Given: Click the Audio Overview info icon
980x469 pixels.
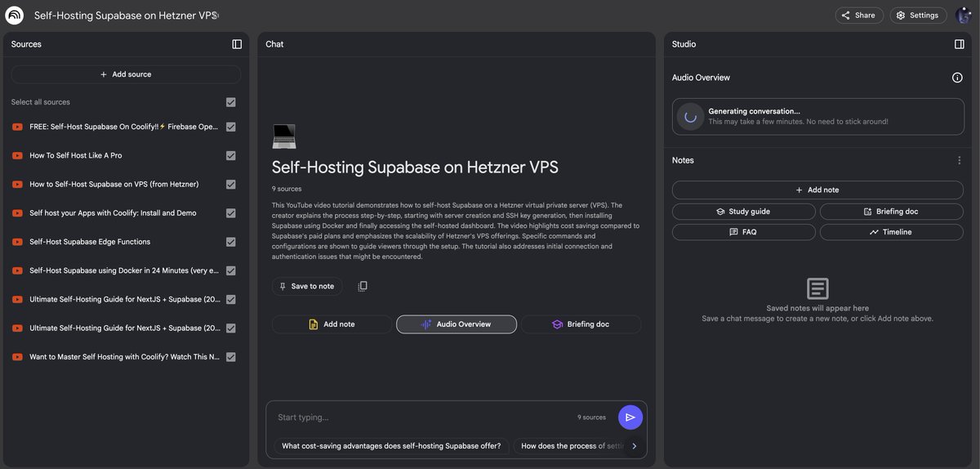Looking at the screenshot, I should [957, 78].
